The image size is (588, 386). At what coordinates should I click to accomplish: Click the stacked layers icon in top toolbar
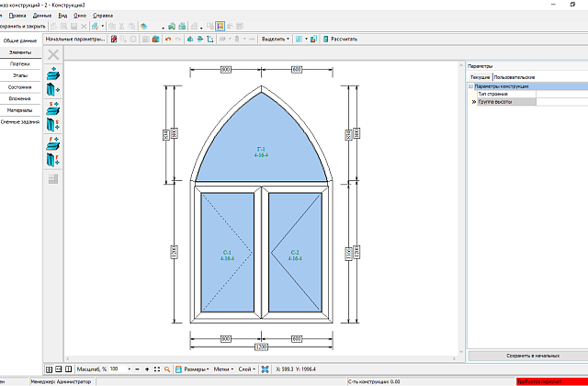(x=143, y=27)
